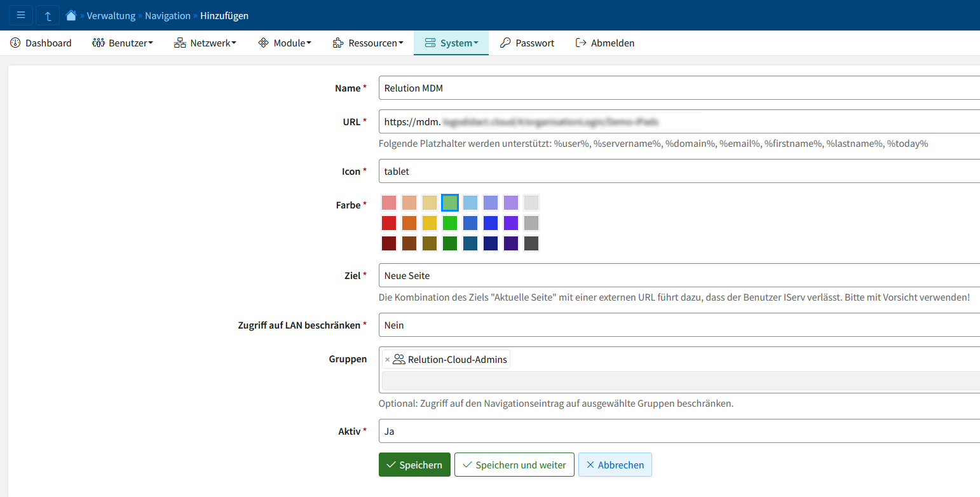This screenshot has height=497, width=980.
Task: Select the dark gray color swatch
Action: [x=531, y=243]
